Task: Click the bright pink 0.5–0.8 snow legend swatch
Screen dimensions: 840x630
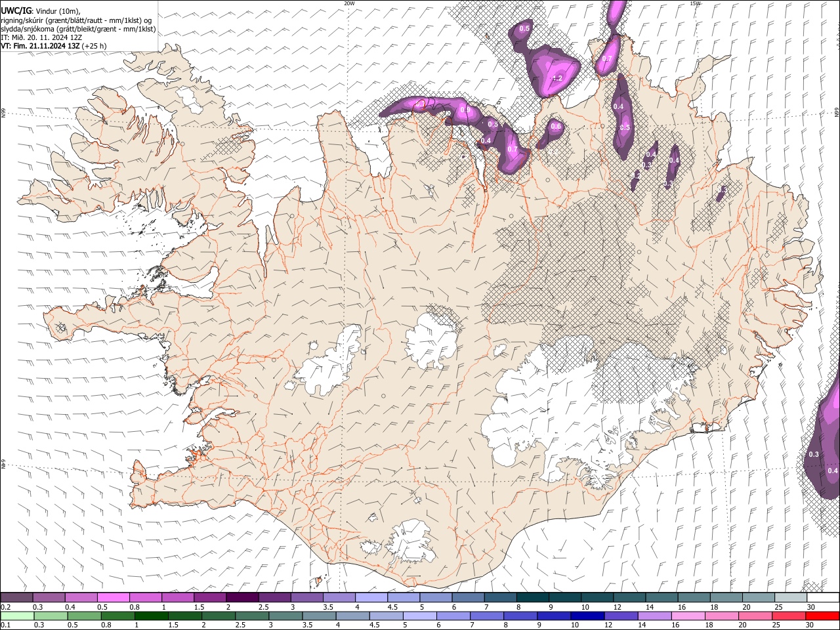Action: click(113, 597)
